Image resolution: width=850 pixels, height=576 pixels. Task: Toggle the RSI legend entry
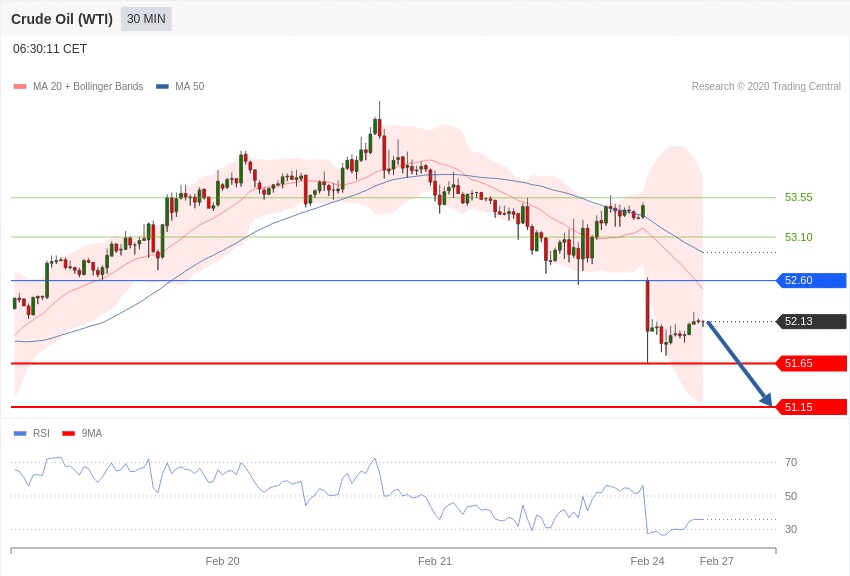[31, 433]
